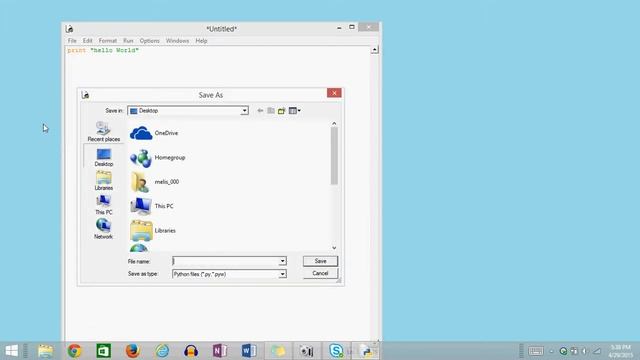Screen dimensions: 640x360
Task: Click the file list scrollbar up arrow
Action: tap(334, 123)
